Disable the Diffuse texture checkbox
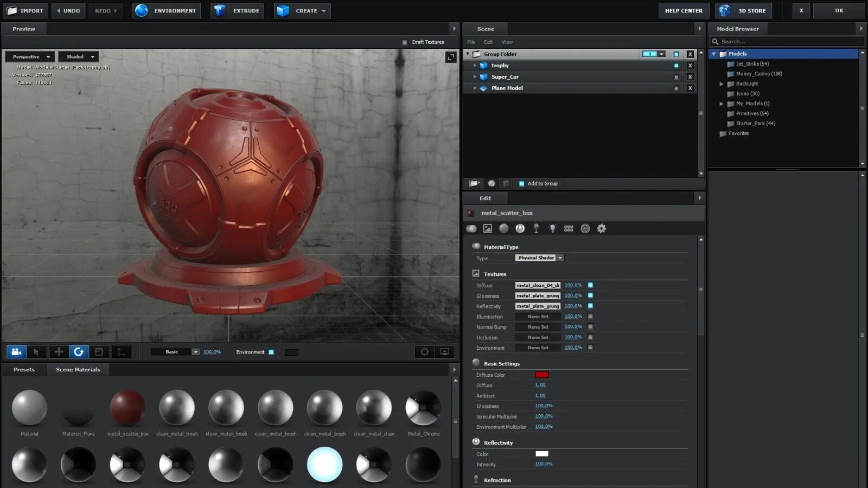Viewport: 868px width, 488px height. click(590, 285)
